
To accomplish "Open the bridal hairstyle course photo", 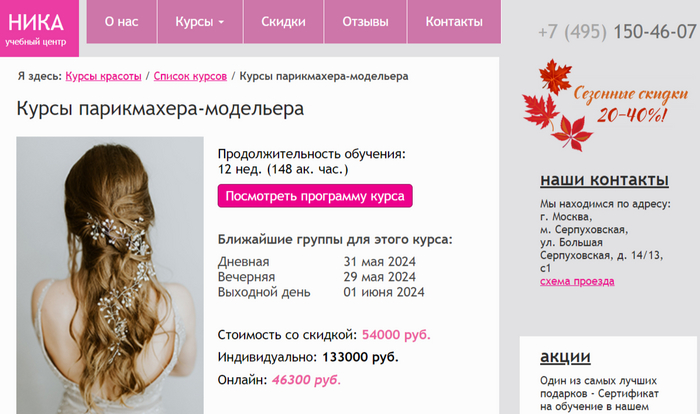I will pos(110,275).
